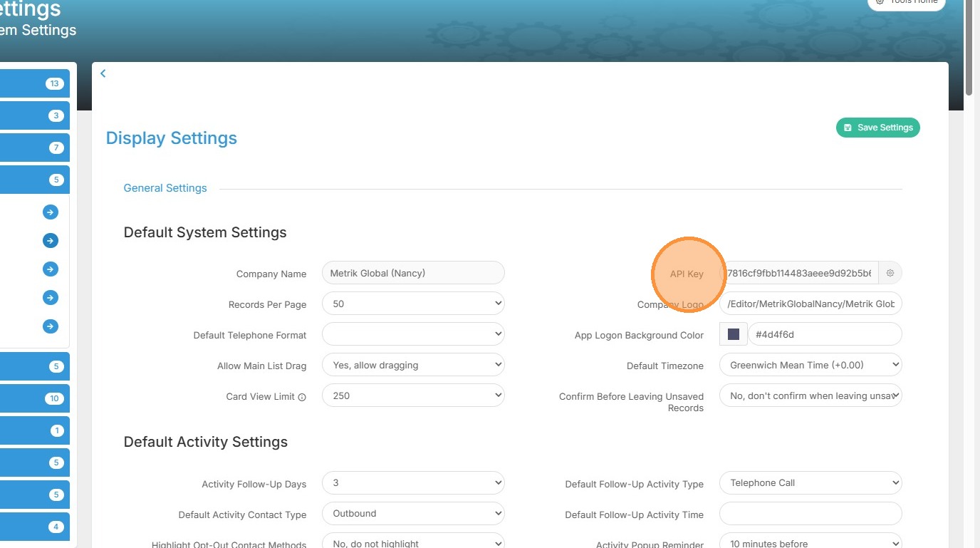Click the gear icon beside API Key field
The image size is (980, 548).
890,273
